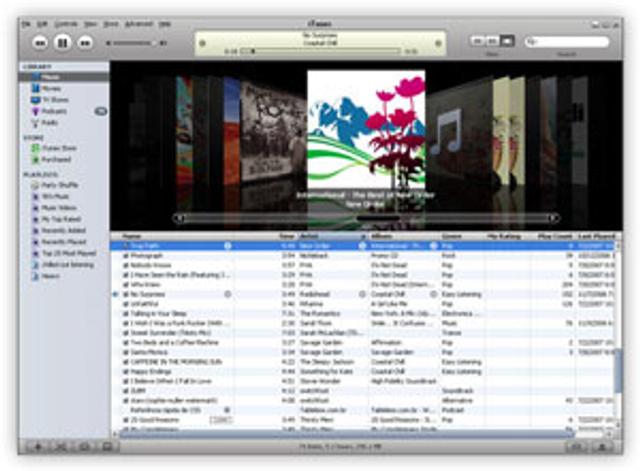Viewport: 640px width, 471px height.
Task: Sort by the Play Count column header
Action: pos(553,236)
